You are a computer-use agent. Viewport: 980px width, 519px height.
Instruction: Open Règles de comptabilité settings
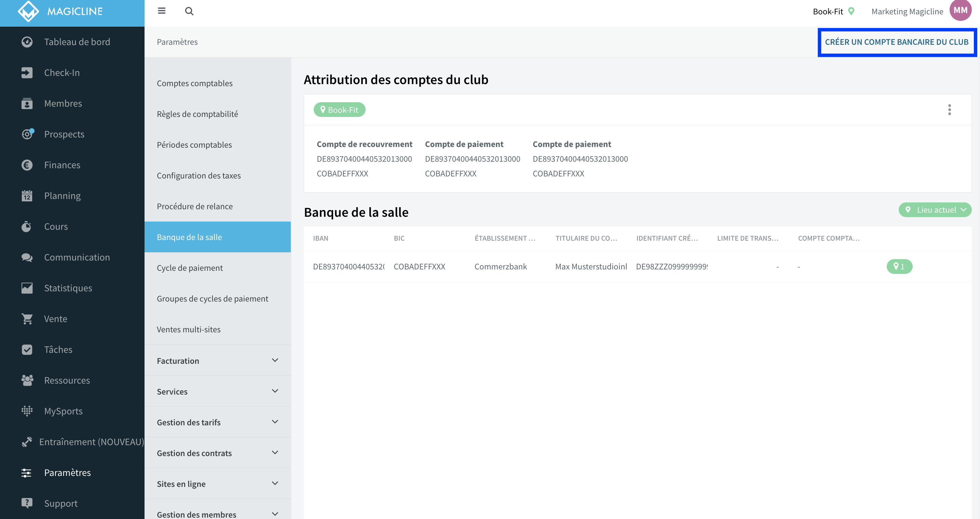[218, 114]
